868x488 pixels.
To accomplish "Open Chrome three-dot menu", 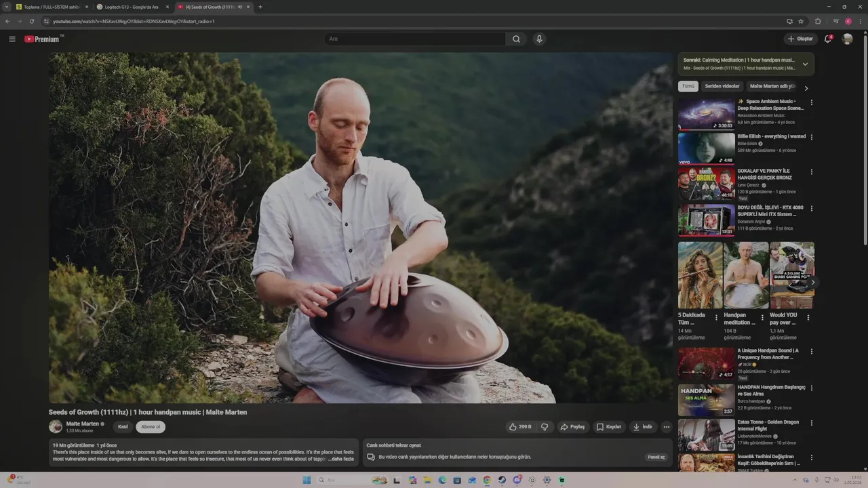I will point(860,21).
